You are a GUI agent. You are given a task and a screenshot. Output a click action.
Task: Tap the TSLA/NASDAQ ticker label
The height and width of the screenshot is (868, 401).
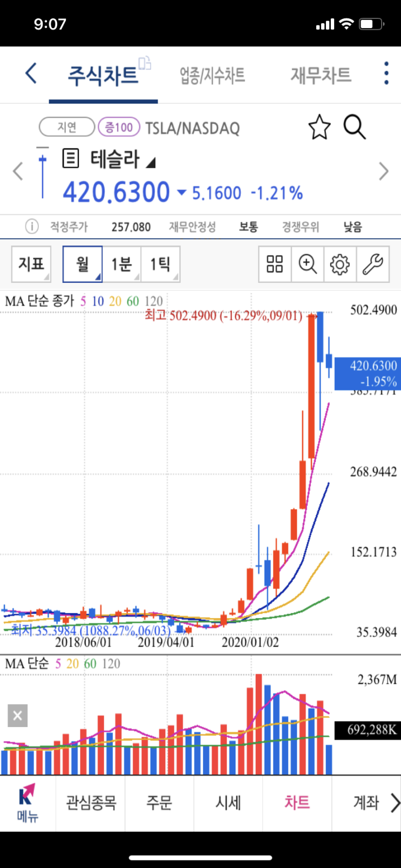[193, 128]
